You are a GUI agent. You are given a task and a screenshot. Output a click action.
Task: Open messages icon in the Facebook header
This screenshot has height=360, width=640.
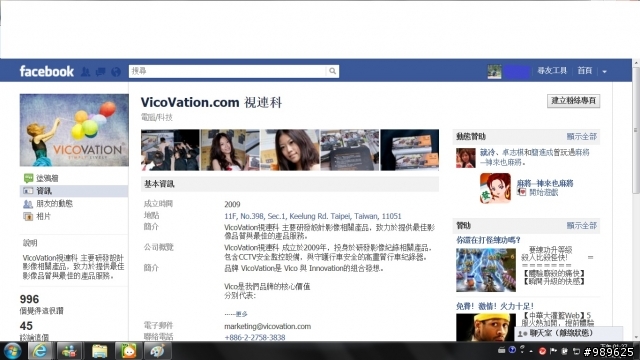coord(100,72)
